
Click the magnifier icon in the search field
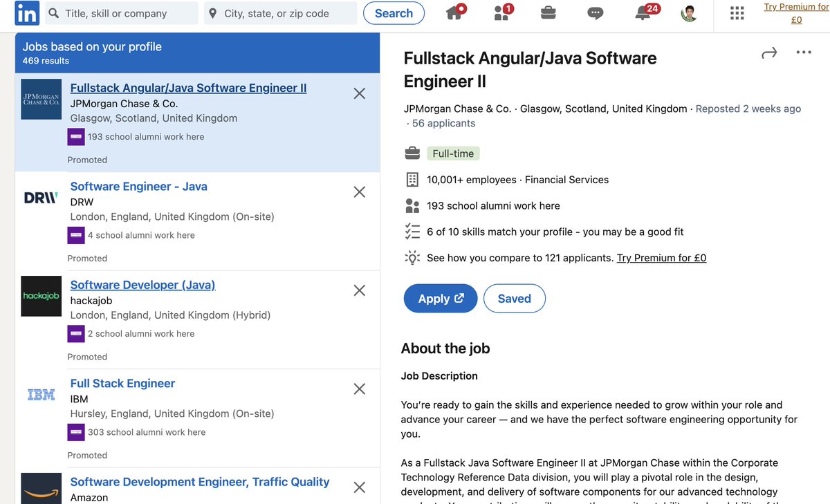tap(53, 13)
